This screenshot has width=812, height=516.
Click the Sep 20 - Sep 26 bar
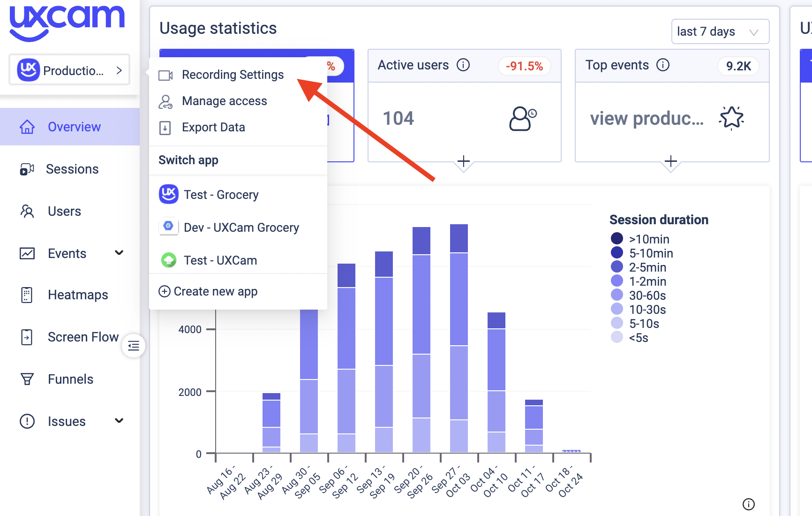point(421,340)
